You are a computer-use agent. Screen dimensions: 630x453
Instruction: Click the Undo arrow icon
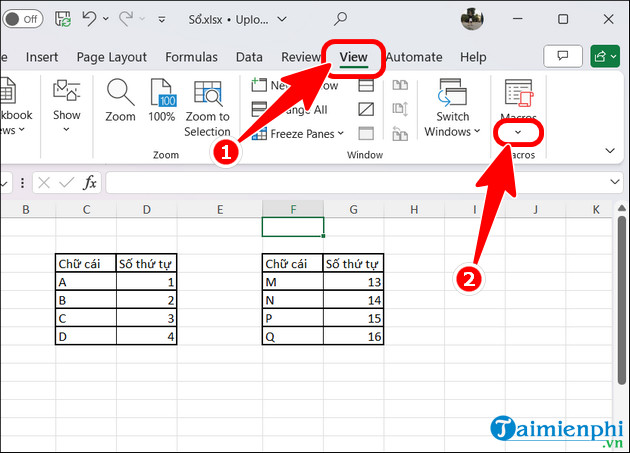tap(89, 18)
